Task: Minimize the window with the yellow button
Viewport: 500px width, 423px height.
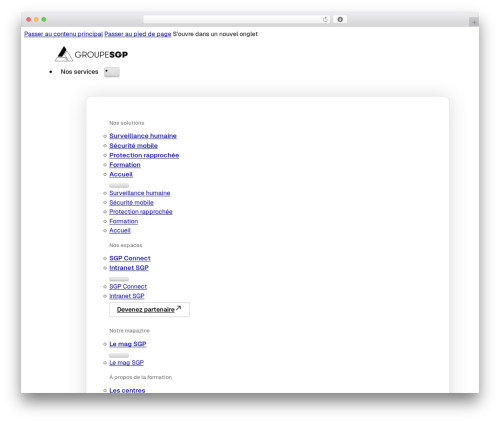Action: pos(36,20)
